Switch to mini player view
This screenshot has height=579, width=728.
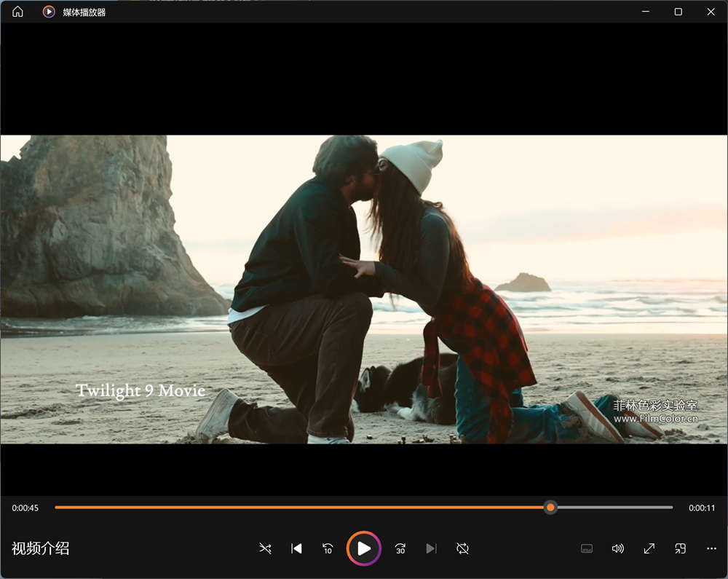point(681,548)
